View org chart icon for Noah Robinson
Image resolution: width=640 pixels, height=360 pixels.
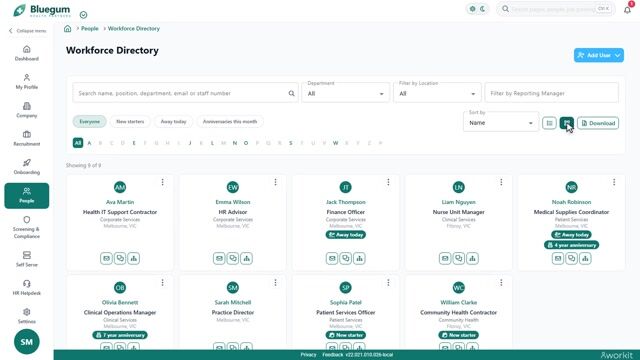585,258
